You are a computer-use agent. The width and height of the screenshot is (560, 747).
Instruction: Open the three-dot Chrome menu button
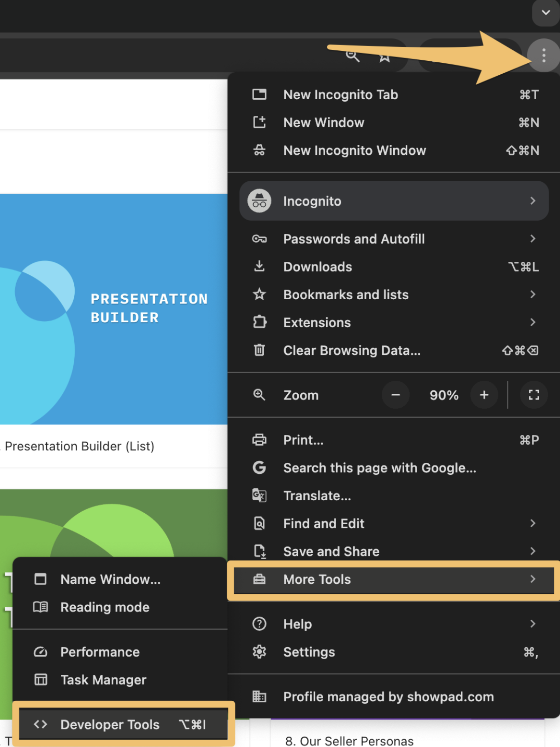543,55
